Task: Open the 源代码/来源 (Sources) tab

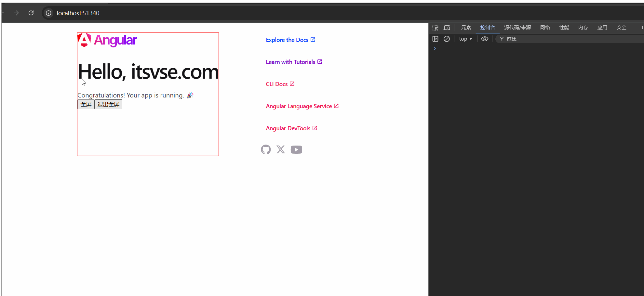Action: (x=517, y=28)
